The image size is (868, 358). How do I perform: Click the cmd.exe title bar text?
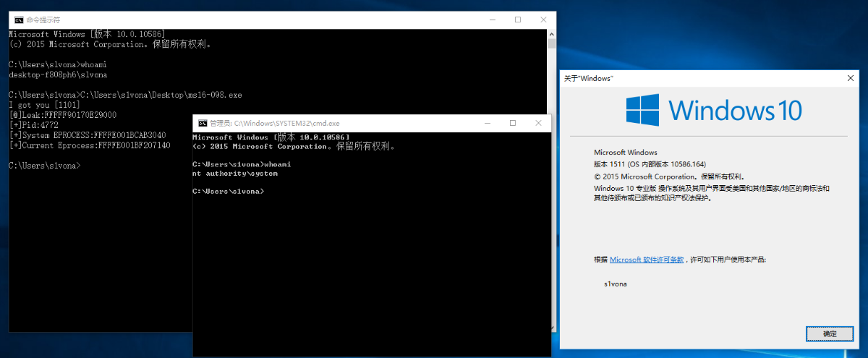275,123
